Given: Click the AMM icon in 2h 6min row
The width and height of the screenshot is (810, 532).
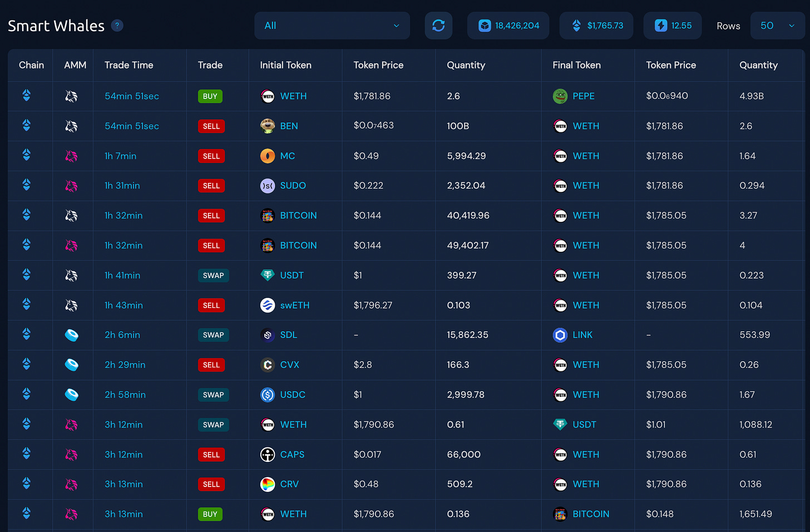Looking at the screenshot, I should pyautogui.click(x=71, y=335).
